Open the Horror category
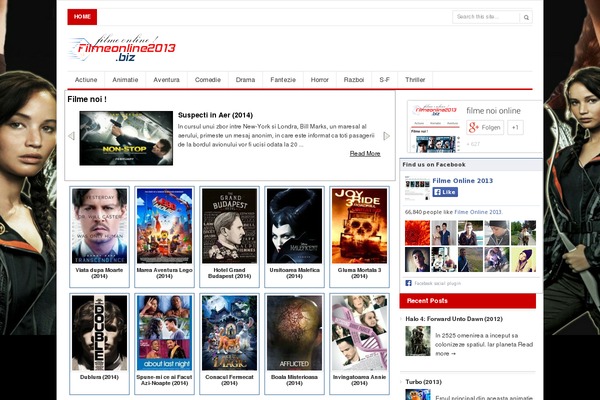Viewport: 600px width, 400px height. pos(320,80)
